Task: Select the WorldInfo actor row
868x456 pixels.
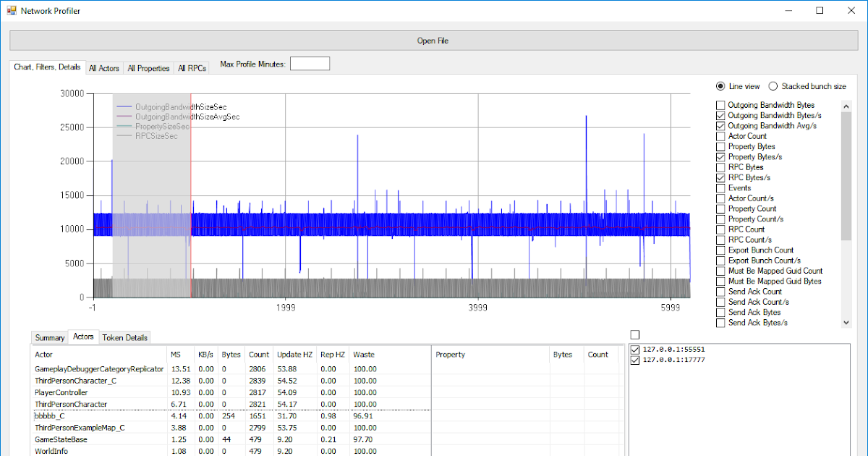Action: (231, 450)
